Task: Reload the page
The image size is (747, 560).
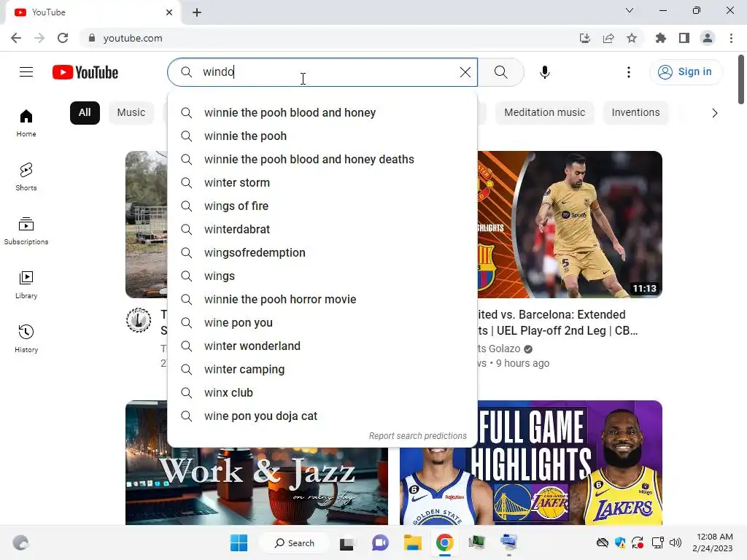Action: [x=63, y=38]
